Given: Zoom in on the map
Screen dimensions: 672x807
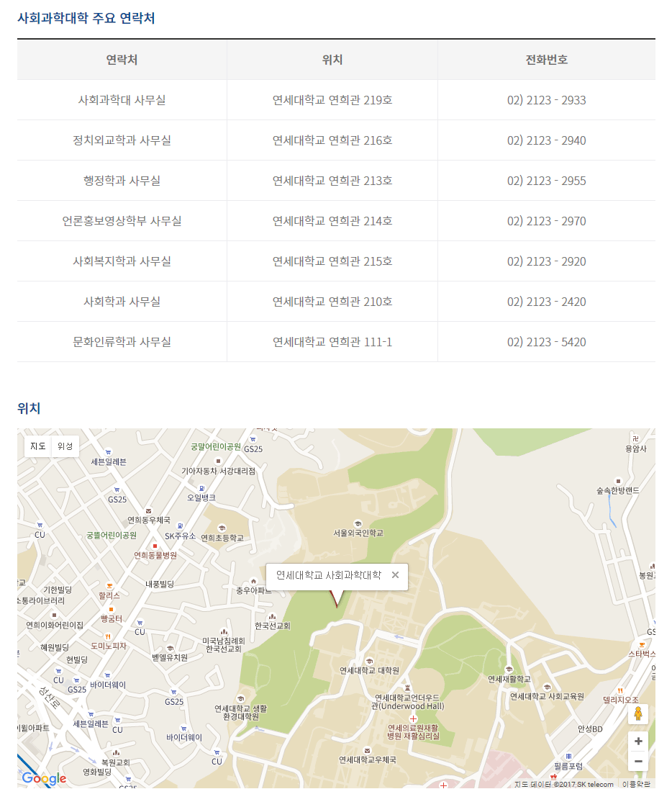Looking at the screenshot, I should pos(637,741).
